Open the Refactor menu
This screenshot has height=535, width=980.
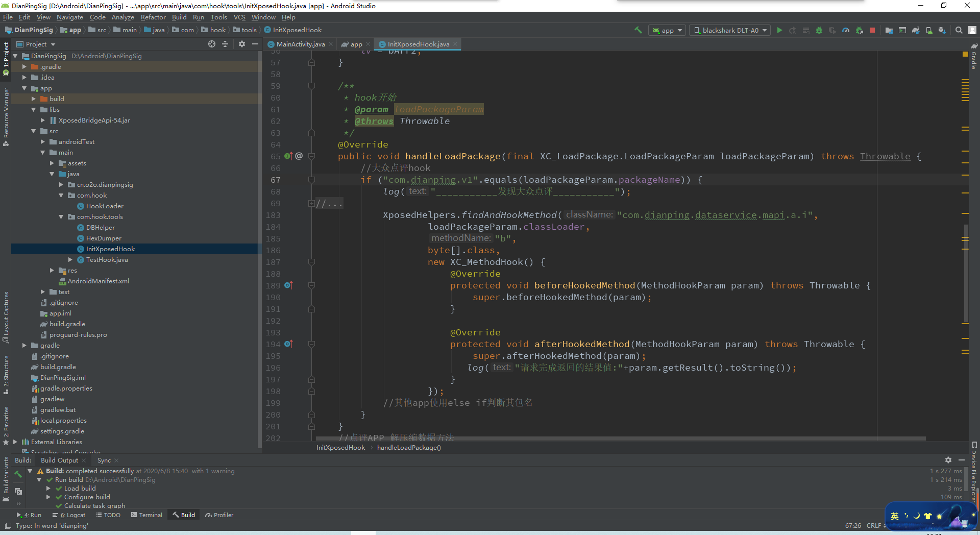tap(153, 17)
